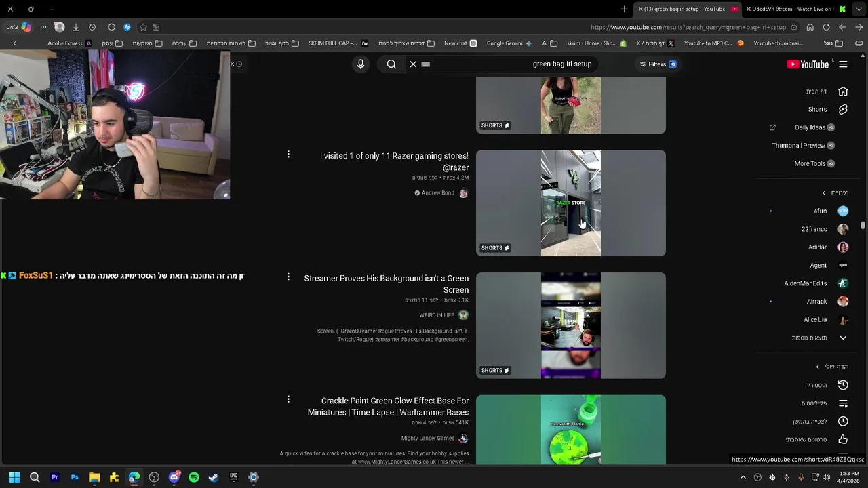Select the green bag irl setup YouTube tab
This screenshot has height=488, width=868.
pos(689,9)
